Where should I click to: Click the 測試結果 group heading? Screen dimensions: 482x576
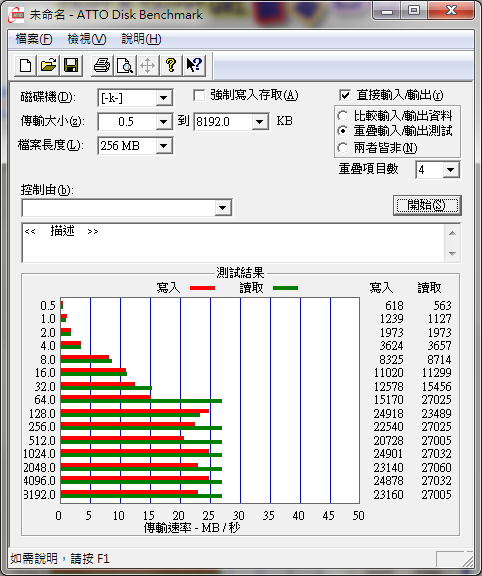[x=240, y=273]
